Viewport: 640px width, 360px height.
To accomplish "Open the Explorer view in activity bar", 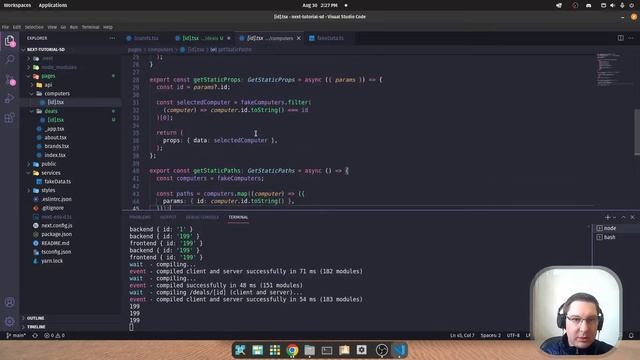I will [x=9, y=40].
